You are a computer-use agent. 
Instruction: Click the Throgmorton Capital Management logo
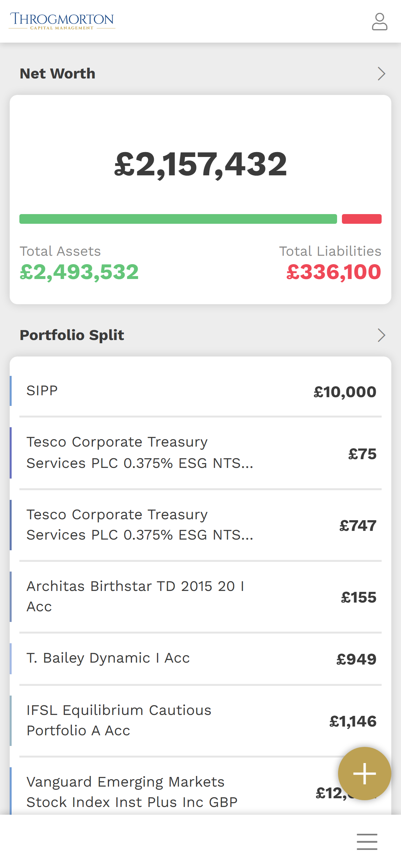[x=62, y=21]
